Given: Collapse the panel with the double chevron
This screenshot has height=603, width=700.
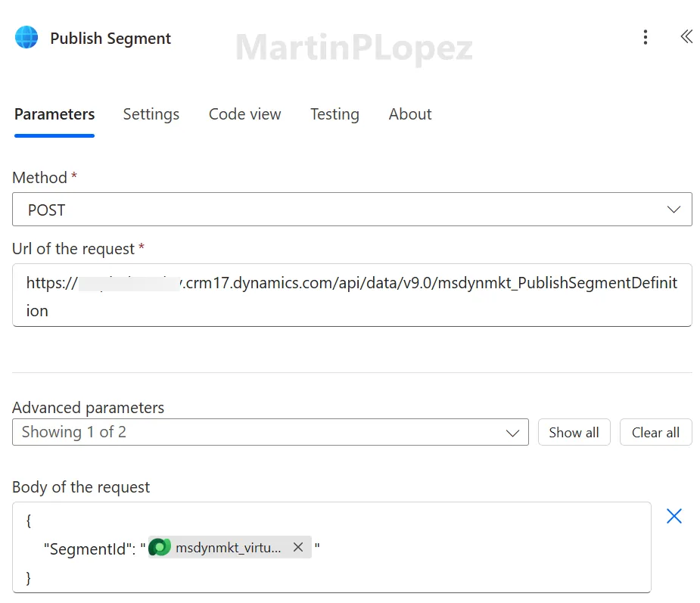Looking at the screenshot, I should 686,36.
